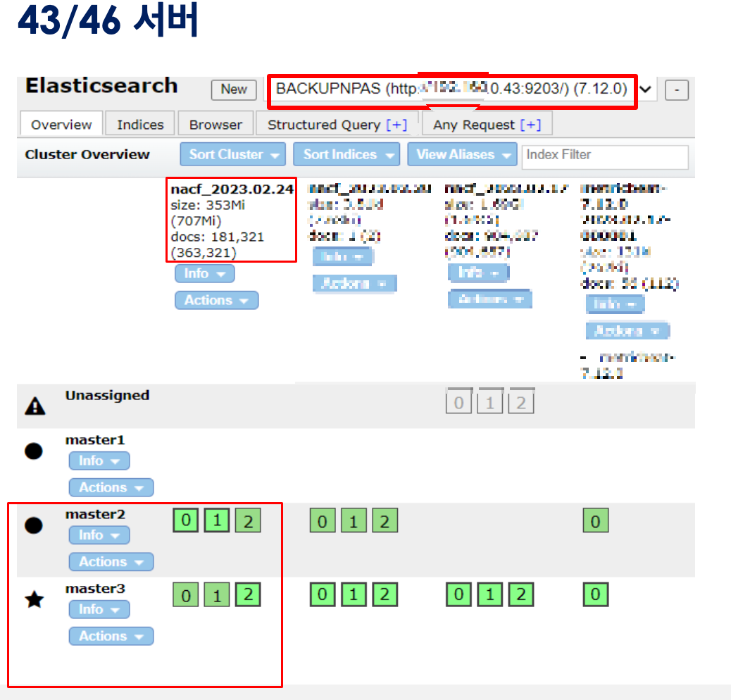Click the master1 node circle icon
This screenshot has width=731, height=700.
pyautogui.click(x=34, y=451)
